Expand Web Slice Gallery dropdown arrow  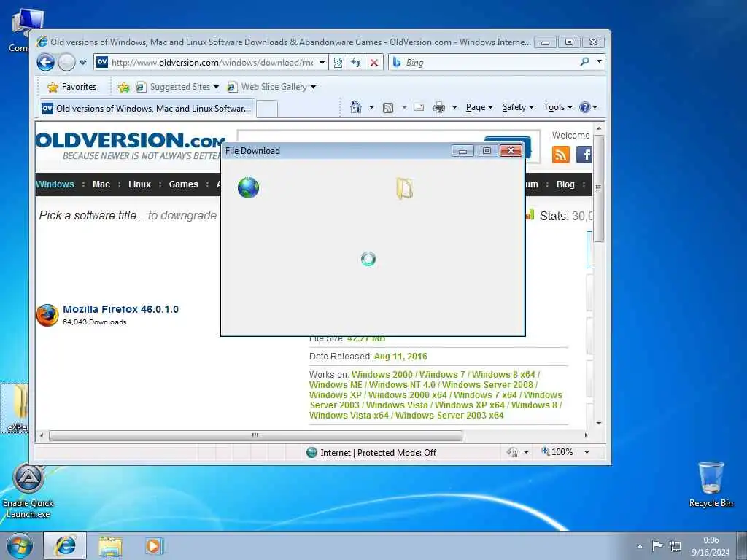click(314, 87)
